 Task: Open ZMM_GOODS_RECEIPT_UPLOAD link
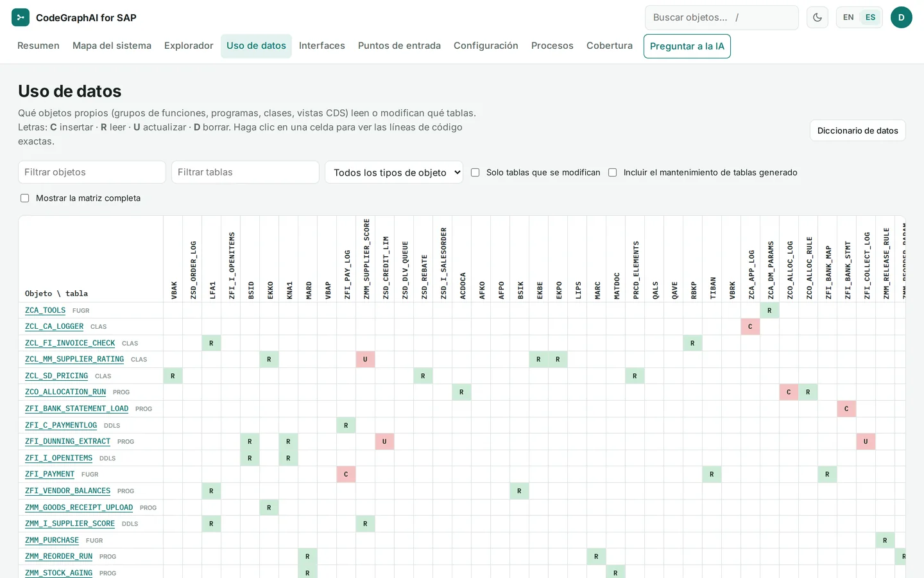click(79, 507)
